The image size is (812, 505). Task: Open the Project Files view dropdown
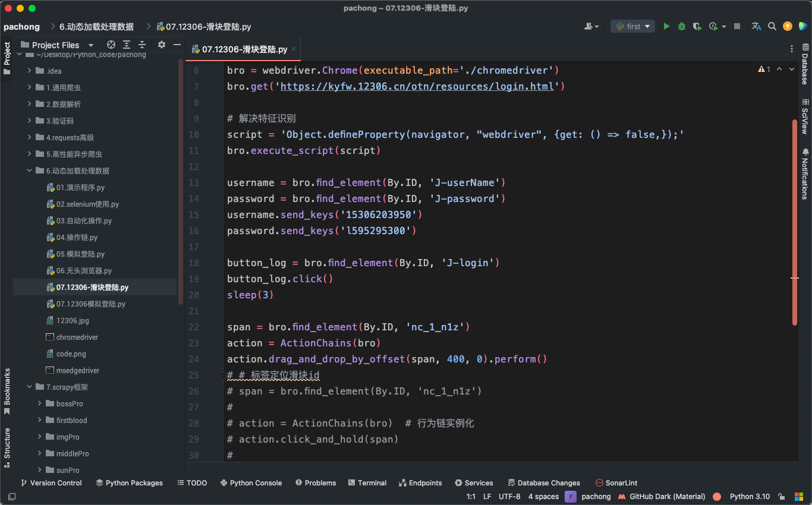(x=91, y=45)
